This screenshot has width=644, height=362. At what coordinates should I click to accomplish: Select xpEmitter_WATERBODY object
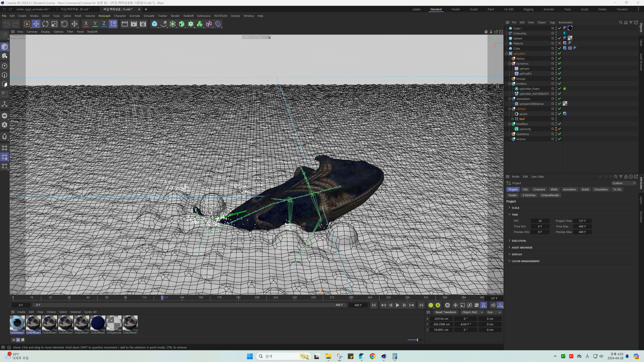click(534, 94)
